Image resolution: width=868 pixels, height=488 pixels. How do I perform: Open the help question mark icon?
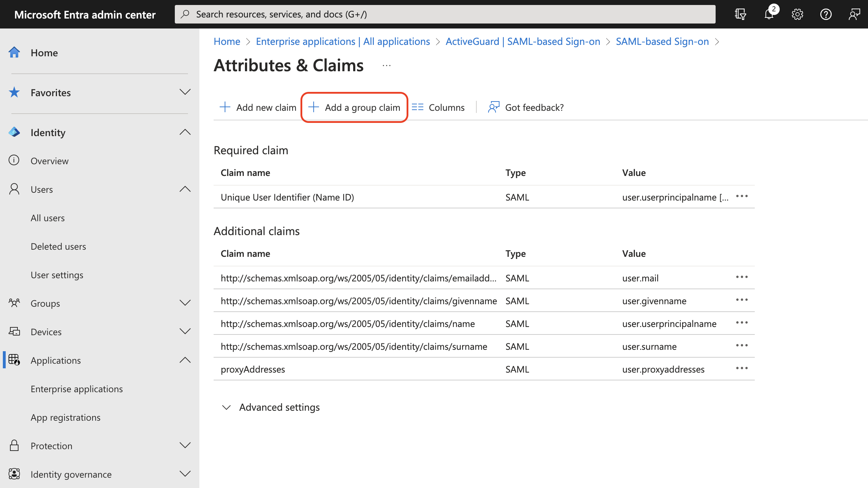826,14
